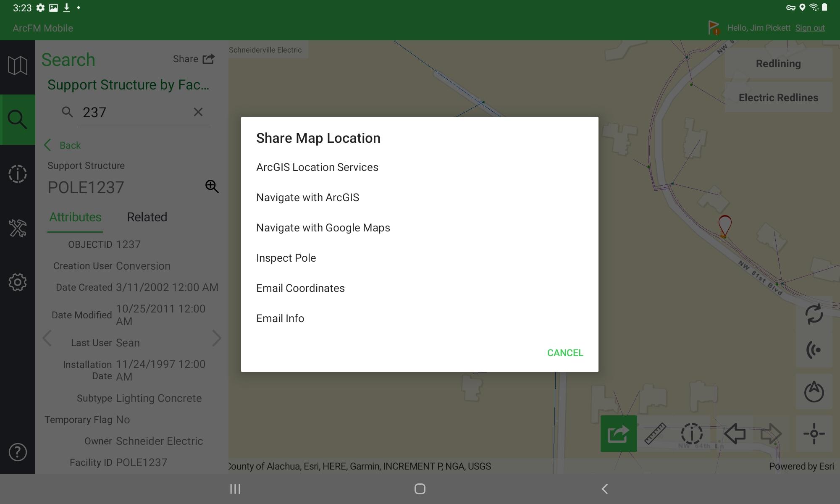Screen dimensions: 840x504
Task: Click the POLE1237 title text
Action: (x=86, y=187)
